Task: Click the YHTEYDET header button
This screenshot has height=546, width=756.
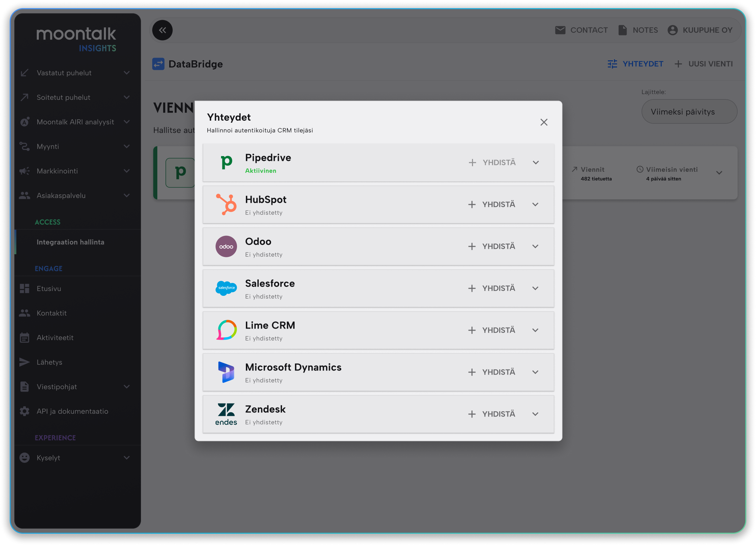Action: (x=635, y=64)
